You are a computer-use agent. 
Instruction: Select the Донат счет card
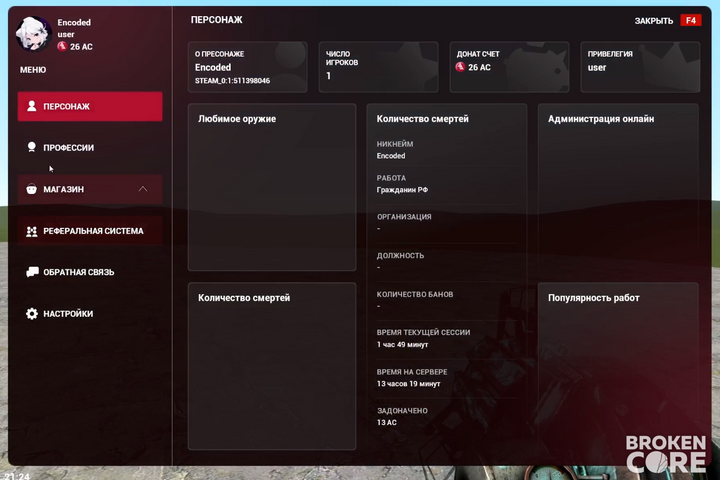click(x=509, y=67)
